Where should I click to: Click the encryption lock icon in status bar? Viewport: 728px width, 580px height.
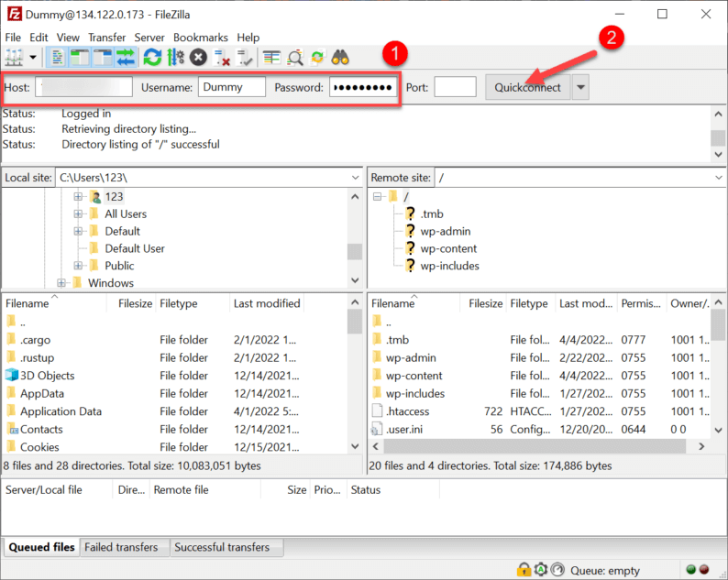pos(524,570)
